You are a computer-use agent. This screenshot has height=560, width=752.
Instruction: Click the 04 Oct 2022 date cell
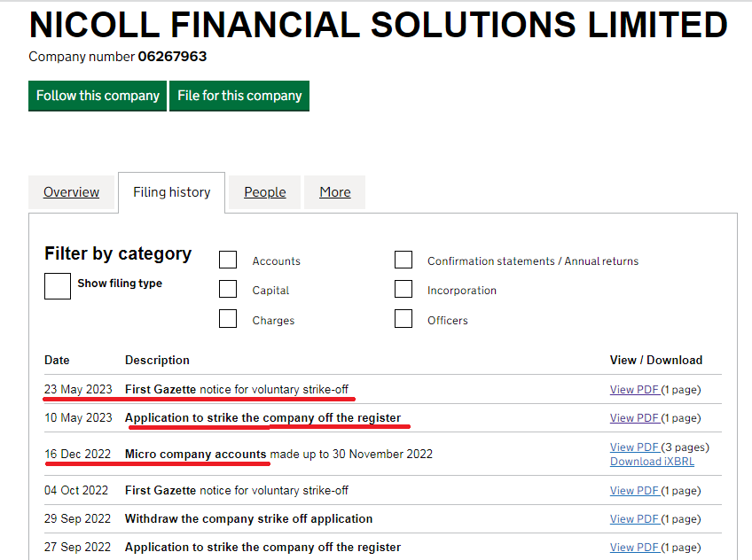76,491
